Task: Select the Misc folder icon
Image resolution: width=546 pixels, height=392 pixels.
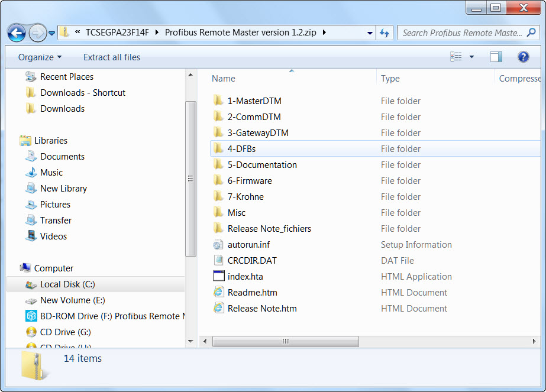Action: click(x=218, y=212)
